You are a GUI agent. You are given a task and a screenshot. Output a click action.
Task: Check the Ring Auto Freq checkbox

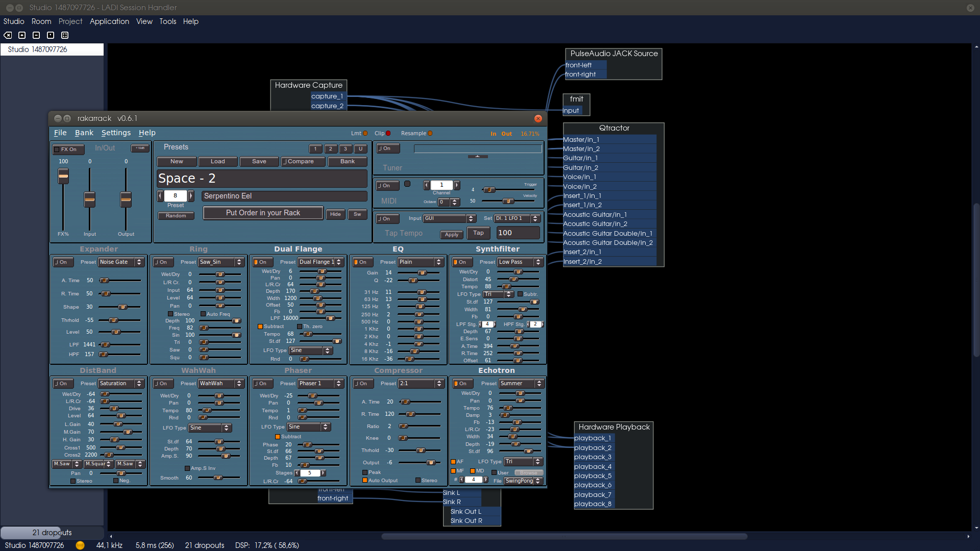(203, 314)
